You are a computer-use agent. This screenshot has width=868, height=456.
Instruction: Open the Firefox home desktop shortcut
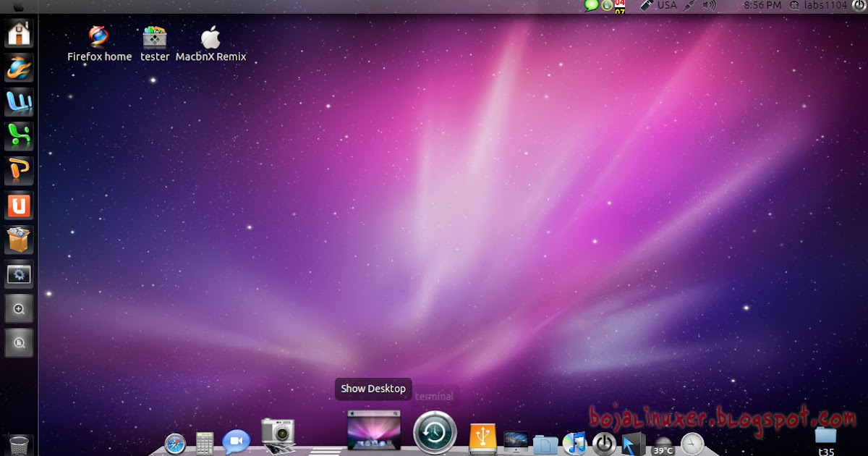pyautogui.click(x=99, y=44)
